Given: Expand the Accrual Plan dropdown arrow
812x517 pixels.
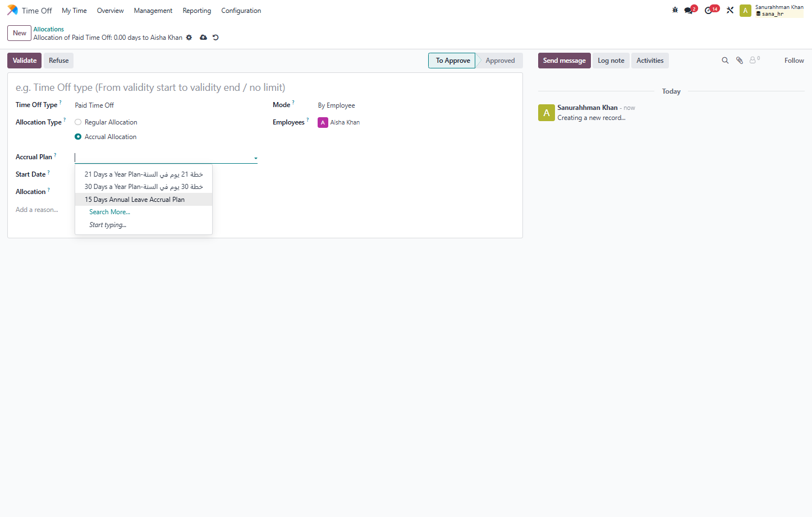Looking at the screenshot, I should (x=256, y=158).
